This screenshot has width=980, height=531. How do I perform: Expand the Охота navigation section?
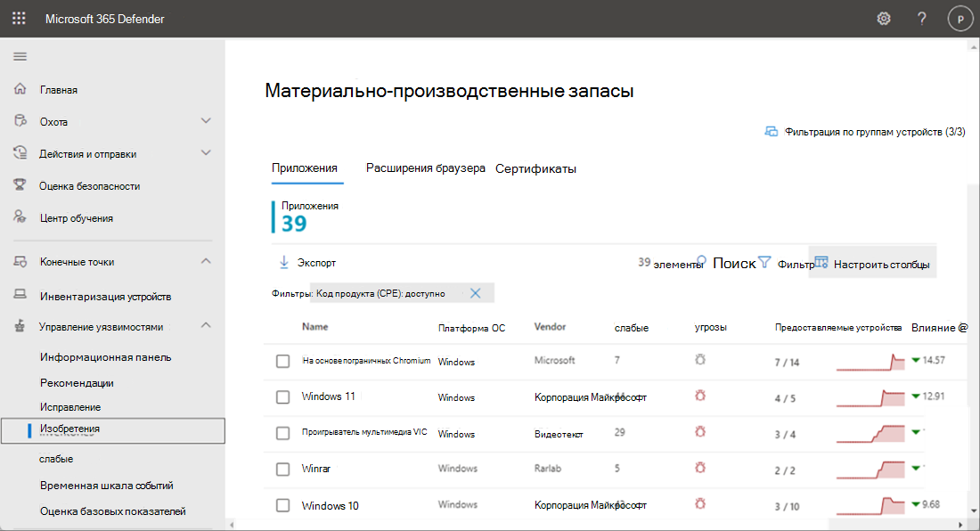click(x=206, y=120)
